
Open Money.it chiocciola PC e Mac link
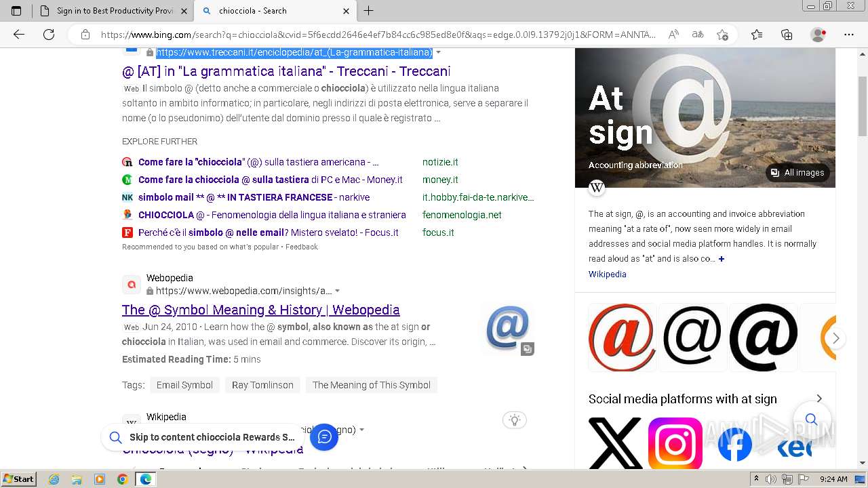(271, 180)
